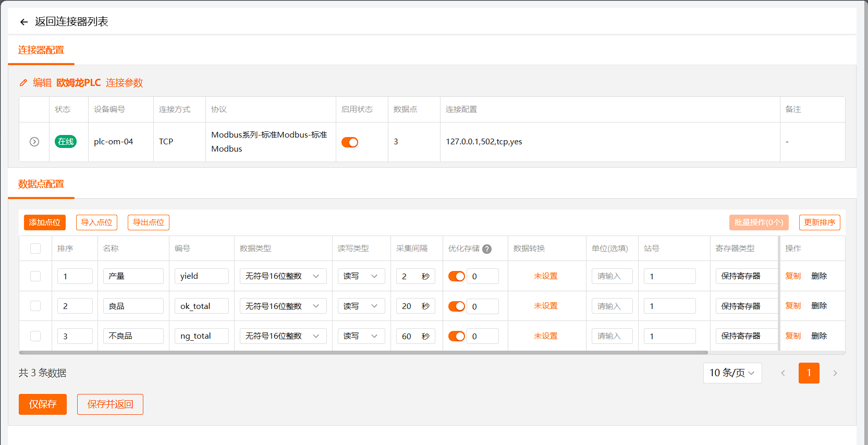Click the station number field for 良品 row
The height and width of the screenshot is (445, 868).
[x=670, y=306]
